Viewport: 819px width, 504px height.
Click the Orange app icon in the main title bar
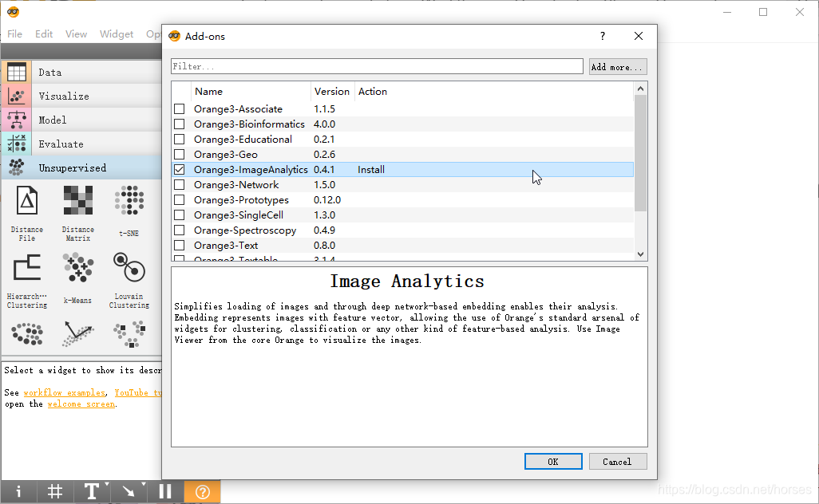pyautogui.click(x=13, y=11)
